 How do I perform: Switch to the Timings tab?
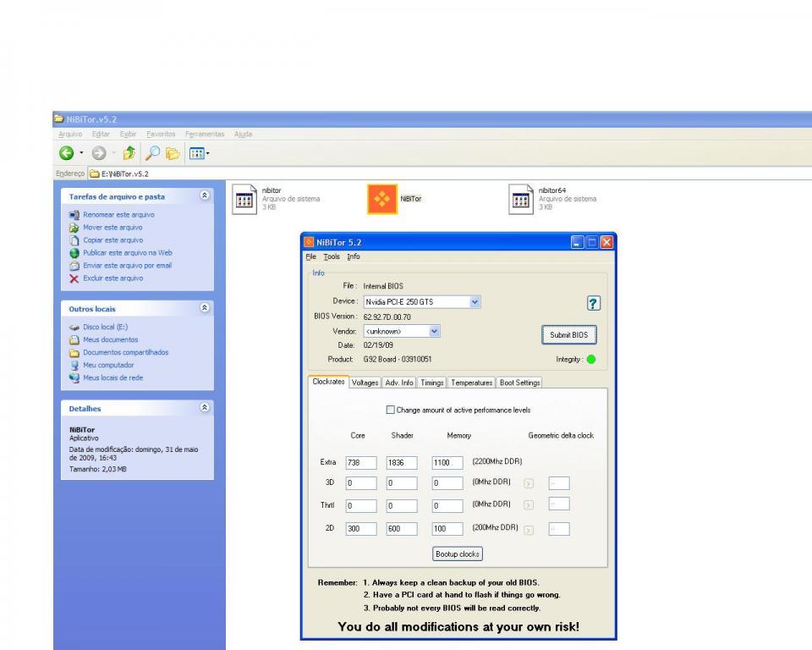pos(432,383)
